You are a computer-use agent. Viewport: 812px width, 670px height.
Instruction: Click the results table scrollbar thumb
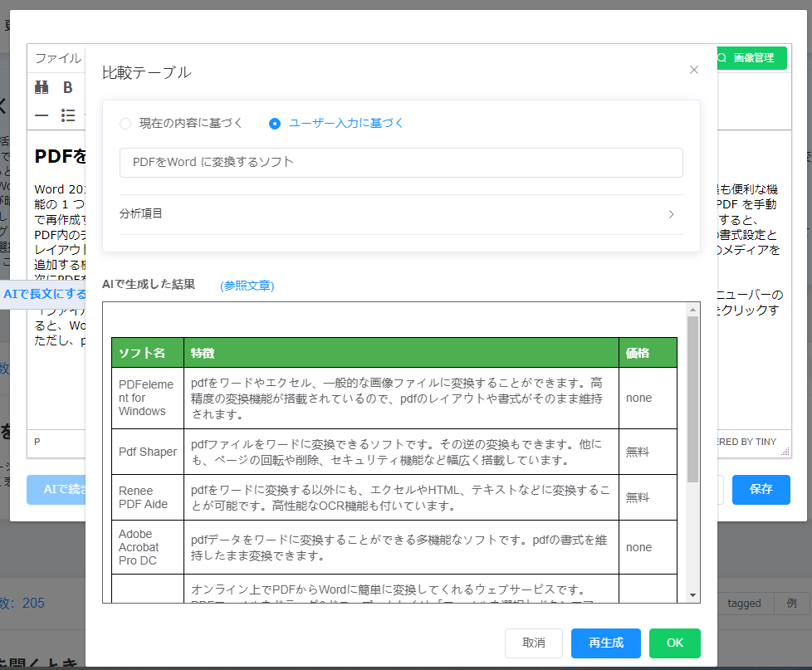[x=692, y=399]
